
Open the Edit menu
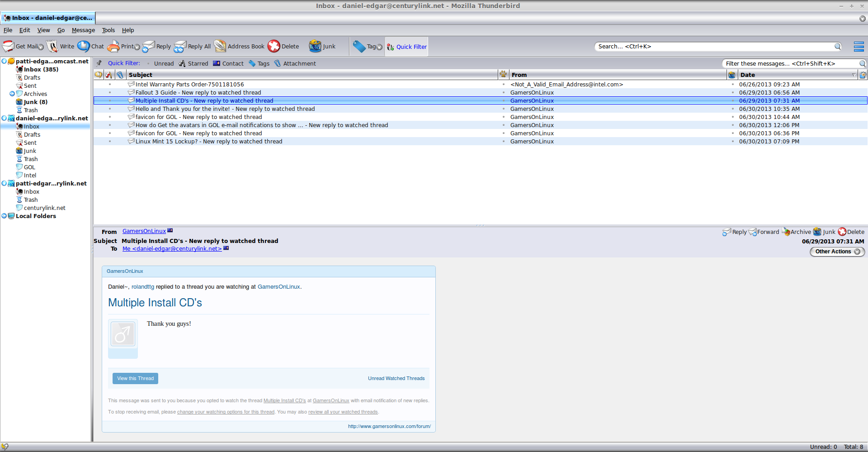(25, 30)
